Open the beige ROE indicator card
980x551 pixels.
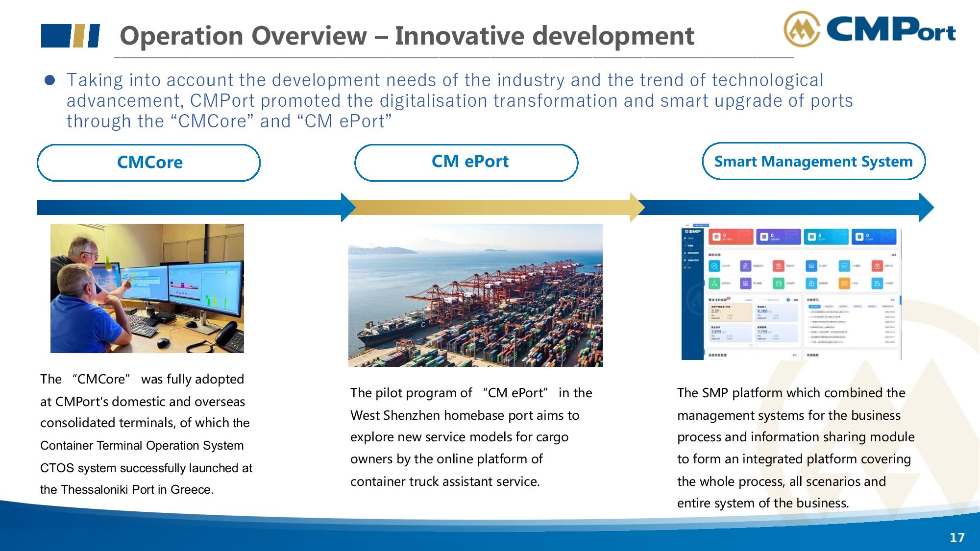click(731, 313)
